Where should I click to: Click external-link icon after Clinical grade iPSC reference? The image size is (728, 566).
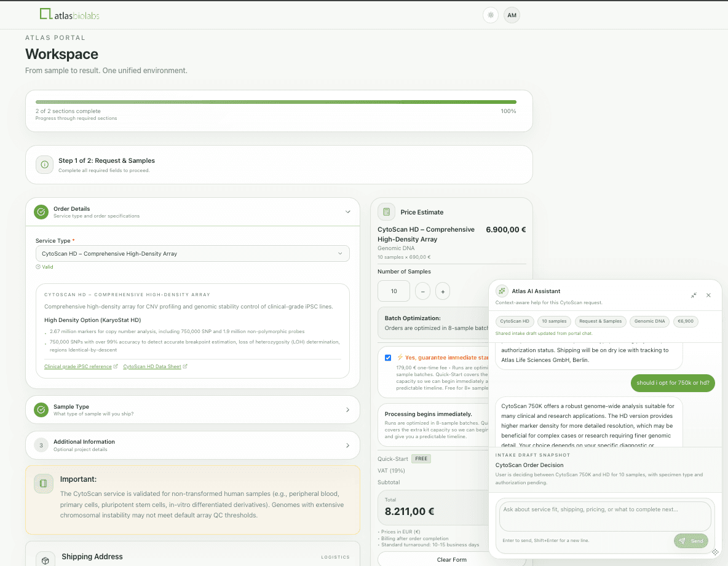[x=116, y=366]
